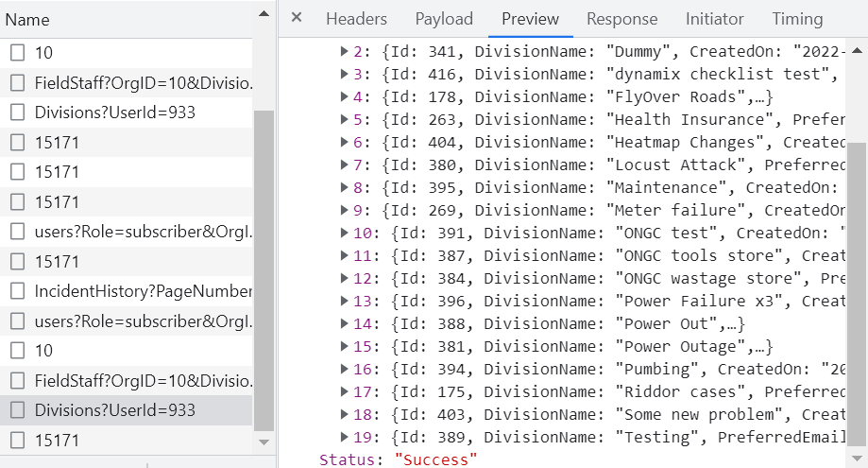
Task: Expand the Health Insurance division object
Action: (x=345, y=119)
